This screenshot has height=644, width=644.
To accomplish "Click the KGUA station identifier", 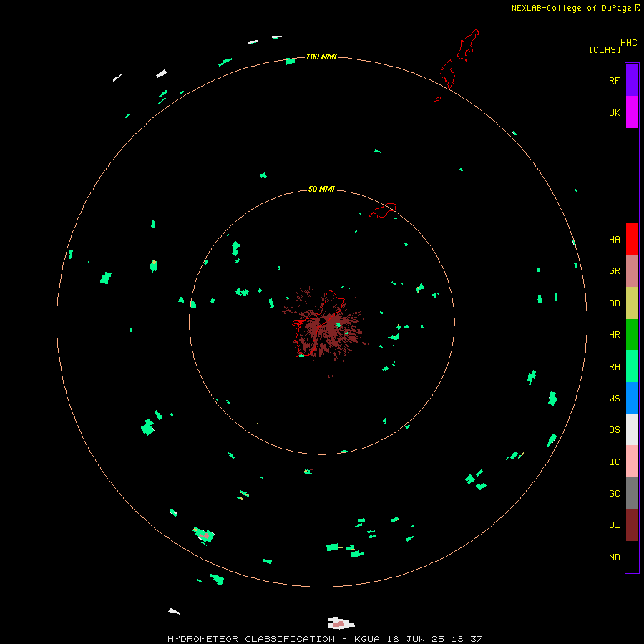I will click(x=367, y=639).
